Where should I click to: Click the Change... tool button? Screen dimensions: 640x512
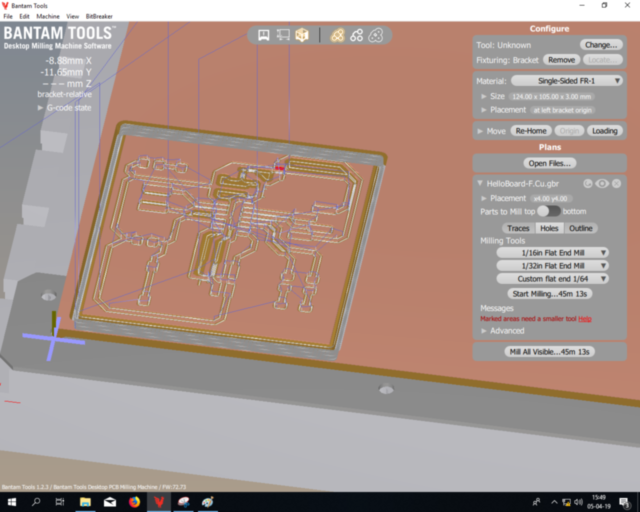tap(601, 45)
